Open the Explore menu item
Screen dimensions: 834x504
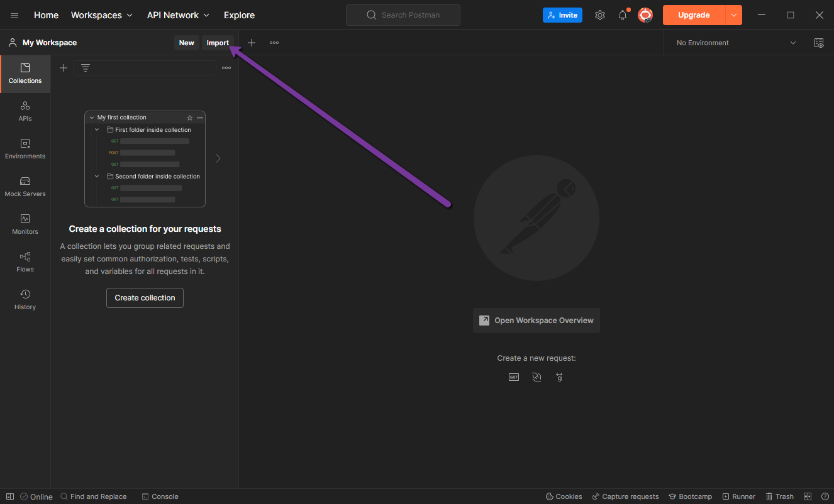239,15
